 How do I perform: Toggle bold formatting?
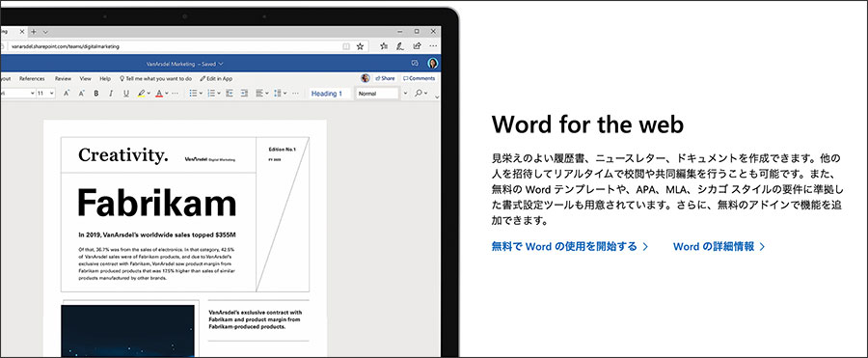click(x=96, y=94)
